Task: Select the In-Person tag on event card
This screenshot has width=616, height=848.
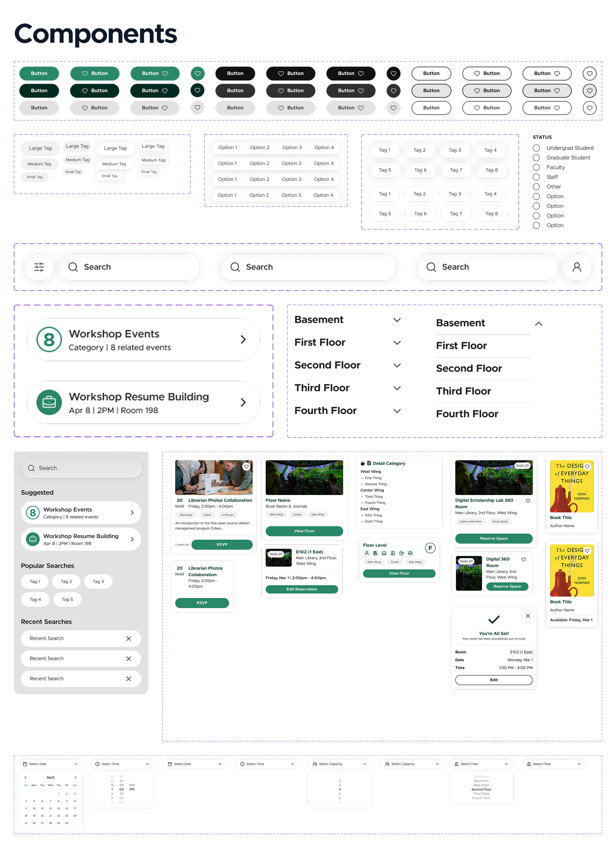Action: 227,515
